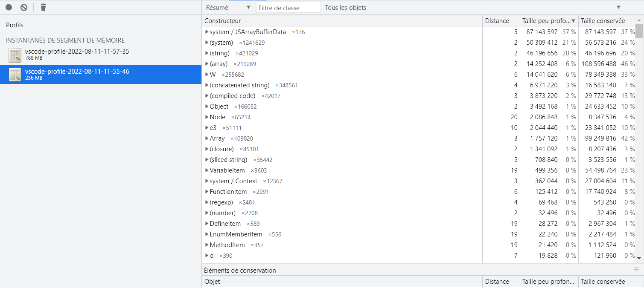Open the Résumé view dropdown

228,7
